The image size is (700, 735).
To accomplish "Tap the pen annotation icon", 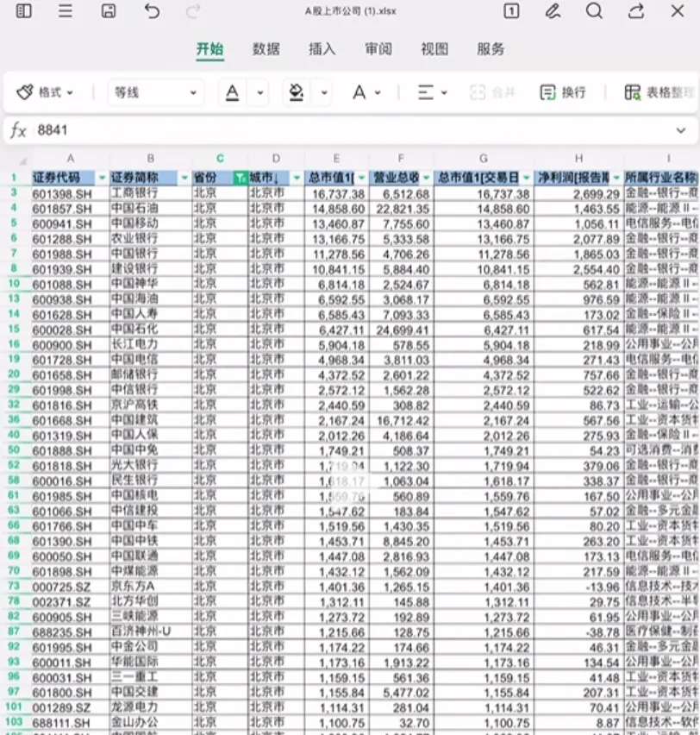I will click(x=553, y=10).
